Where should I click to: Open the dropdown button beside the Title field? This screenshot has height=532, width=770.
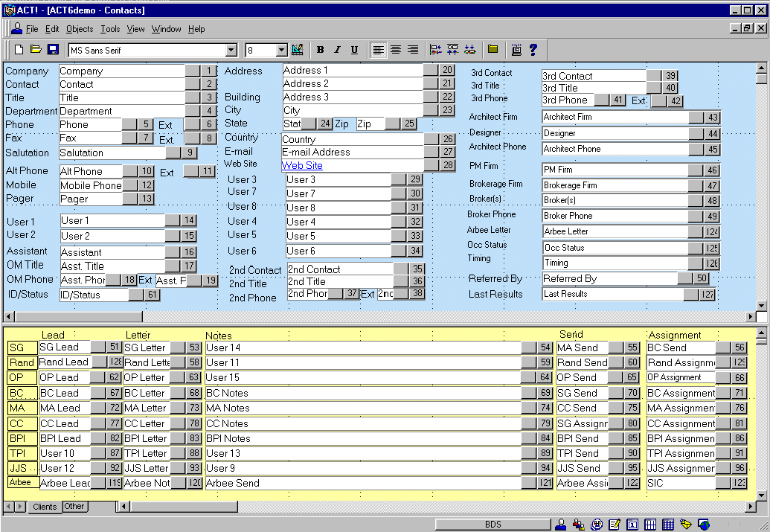tap(193, 97)
